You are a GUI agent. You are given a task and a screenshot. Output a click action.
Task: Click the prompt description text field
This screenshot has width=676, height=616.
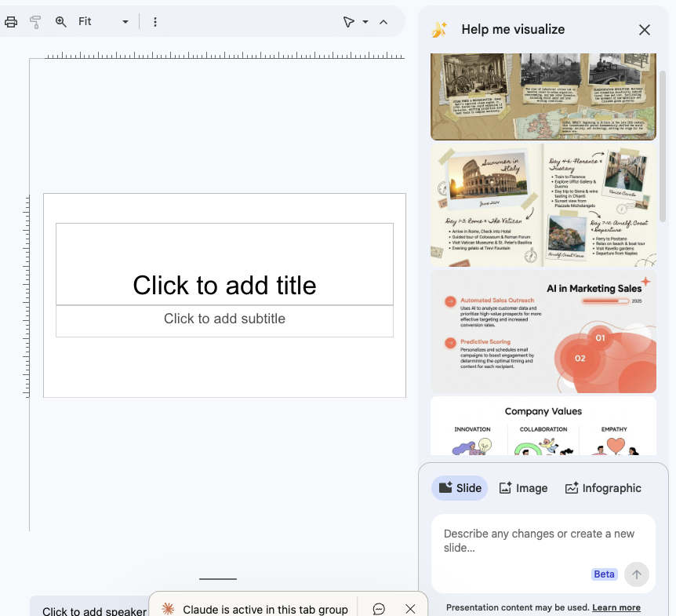(x=541, y=541)
